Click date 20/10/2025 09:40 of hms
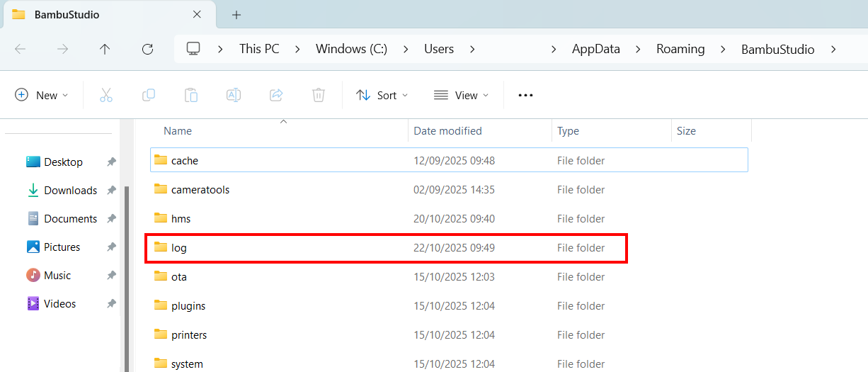 pyautogui.click(x=454, y=219)
